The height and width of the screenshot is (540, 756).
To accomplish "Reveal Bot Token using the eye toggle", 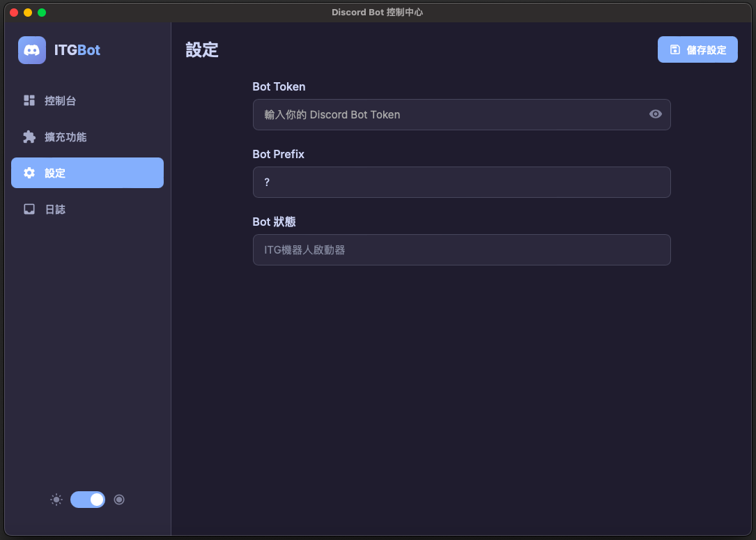I will click(655, 114).
